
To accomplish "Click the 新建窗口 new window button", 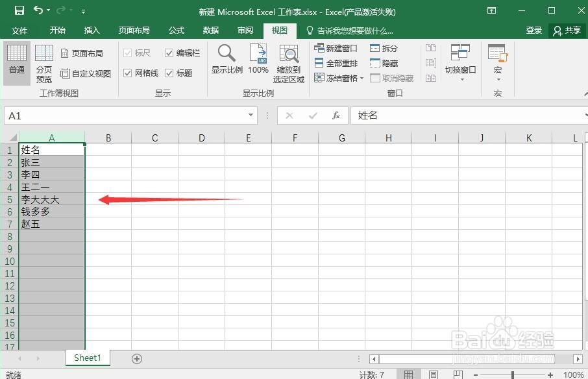I will coord(336,49).
